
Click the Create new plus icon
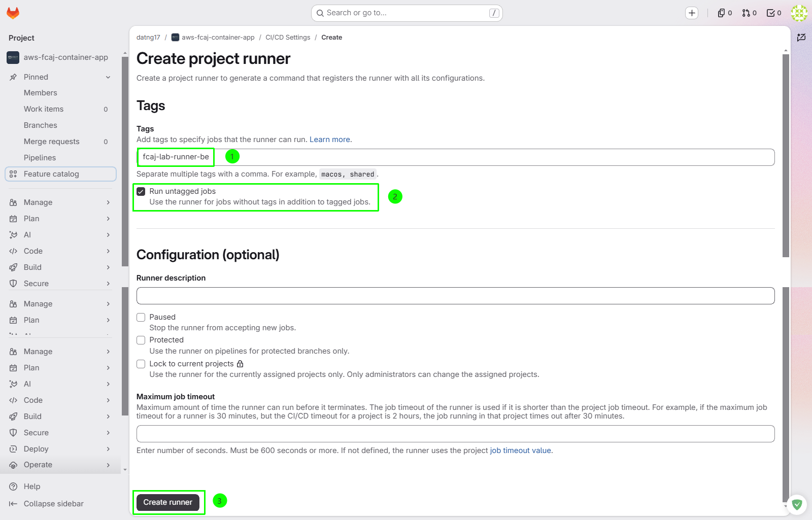(692, 13)
